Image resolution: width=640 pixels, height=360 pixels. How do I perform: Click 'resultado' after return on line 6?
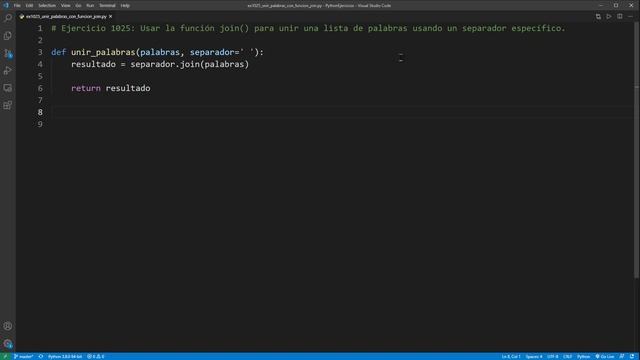tap(128, 88)
